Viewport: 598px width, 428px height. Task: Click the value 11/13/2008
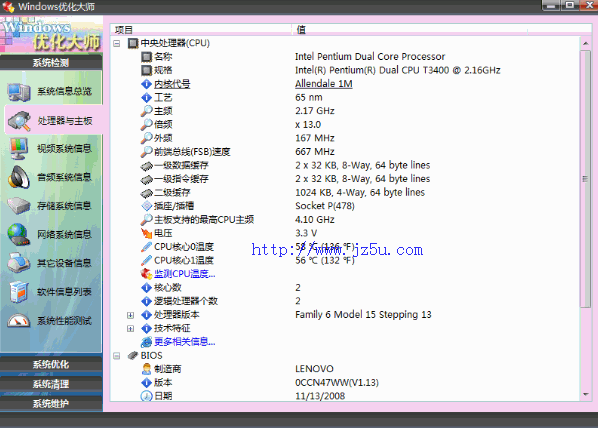coord(320,396)
